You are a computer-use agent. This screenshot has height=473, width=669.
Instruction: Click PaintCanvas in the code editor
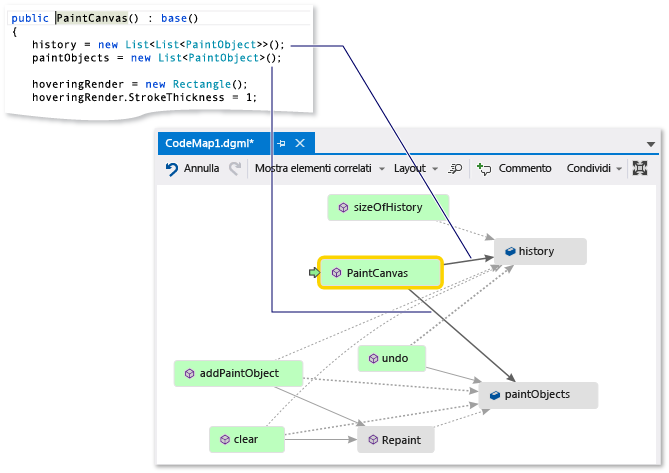tap(92, 18)
